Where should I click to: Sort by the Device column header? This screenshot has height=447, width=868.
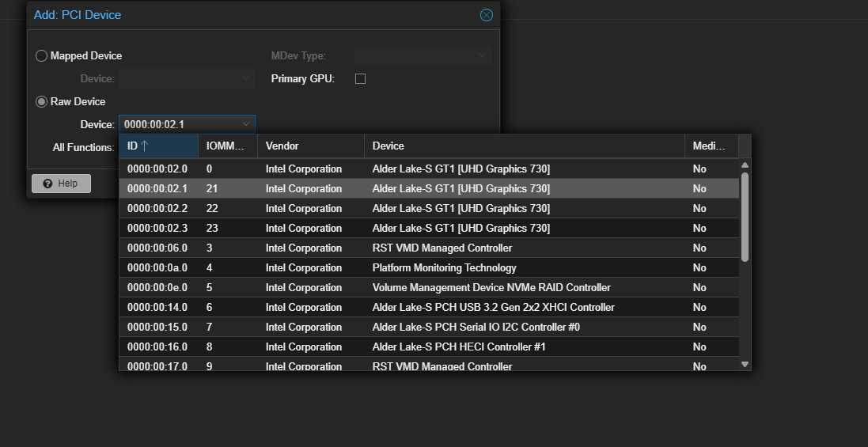[x=525, y=146]
